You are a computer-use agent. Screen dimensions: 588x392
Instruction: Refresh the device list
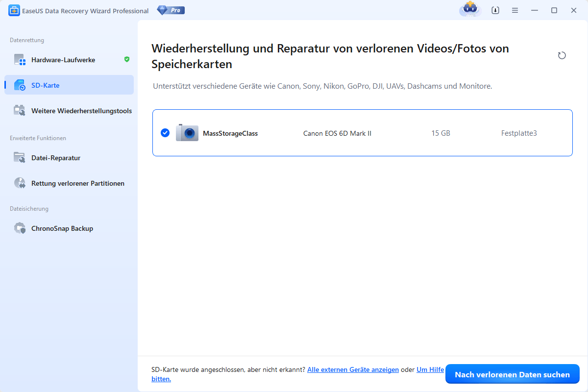pos(562,55)
